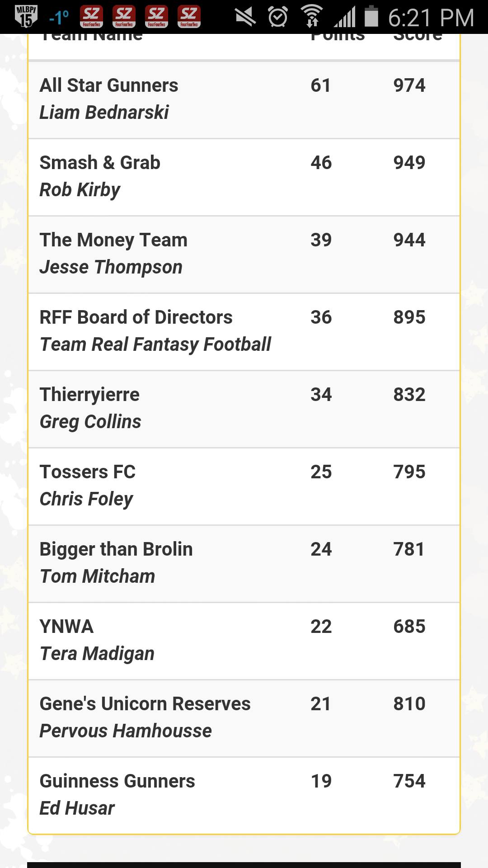Tap the first SZ FourFourTwo notification icon
Image resolution: width=488 pixels, height=868 pixels.
(x=91, y=16)
